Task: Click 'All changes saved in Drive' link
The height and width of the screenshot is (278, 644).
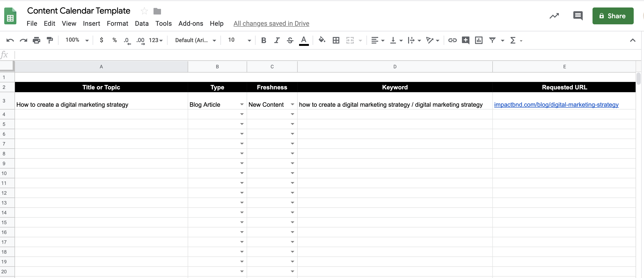Action: 271,23
